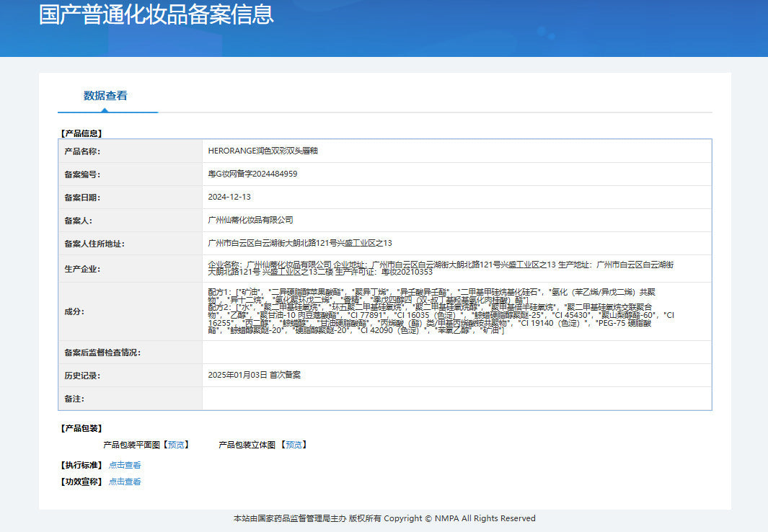Click 预览 link for 产品包装平面图
Screen dimensions: 768x532
[x=176, y=445]
